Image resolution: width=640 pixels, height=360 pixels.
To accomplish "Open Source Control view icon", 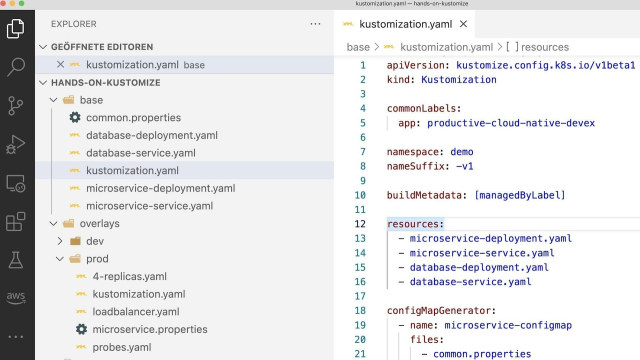I will pyautogui.click(x=16, y=106).
